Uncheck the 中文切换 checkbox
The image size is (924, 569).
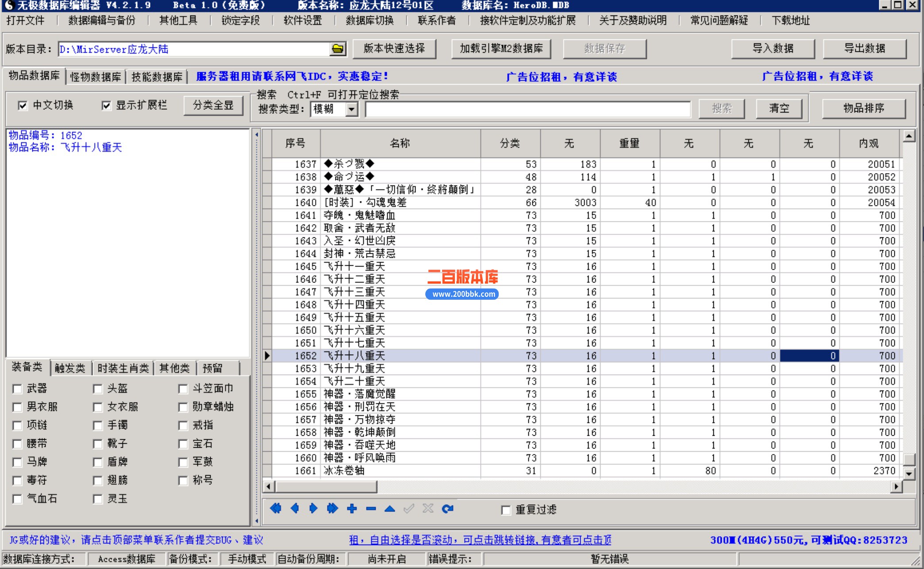coord(23,105)
